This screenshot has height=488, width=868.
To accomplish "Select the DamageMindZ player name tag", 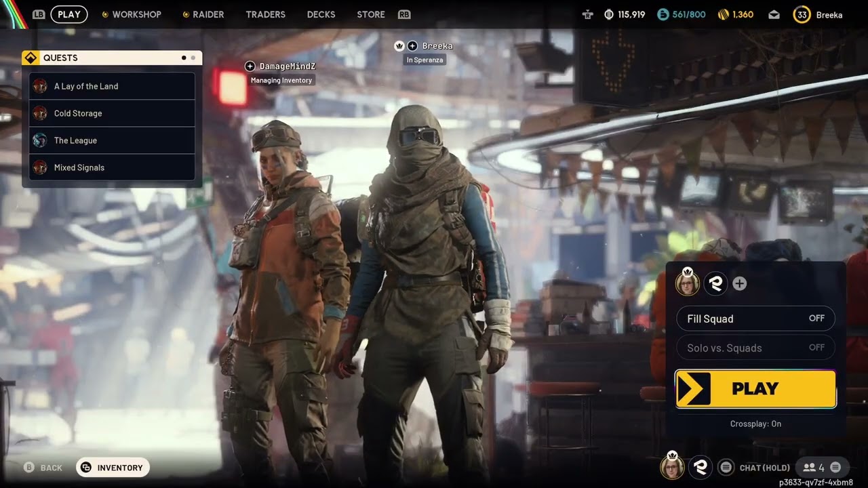I will (x=288, y=66).
